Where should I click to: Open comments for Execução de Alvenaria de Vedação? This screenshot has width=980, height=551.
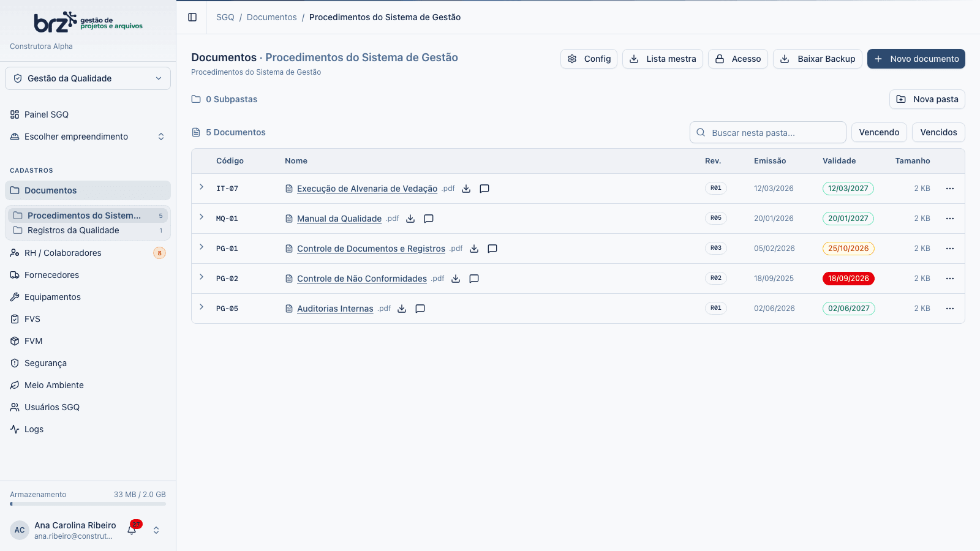point(484,189)
